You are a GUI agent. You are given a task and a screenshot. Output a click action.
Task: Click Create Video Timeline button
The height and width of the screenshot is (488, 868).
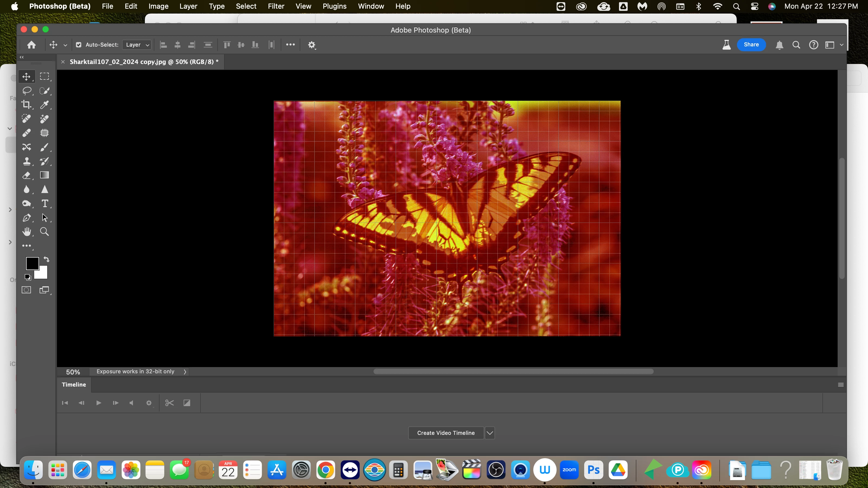(x=445, y=433)
